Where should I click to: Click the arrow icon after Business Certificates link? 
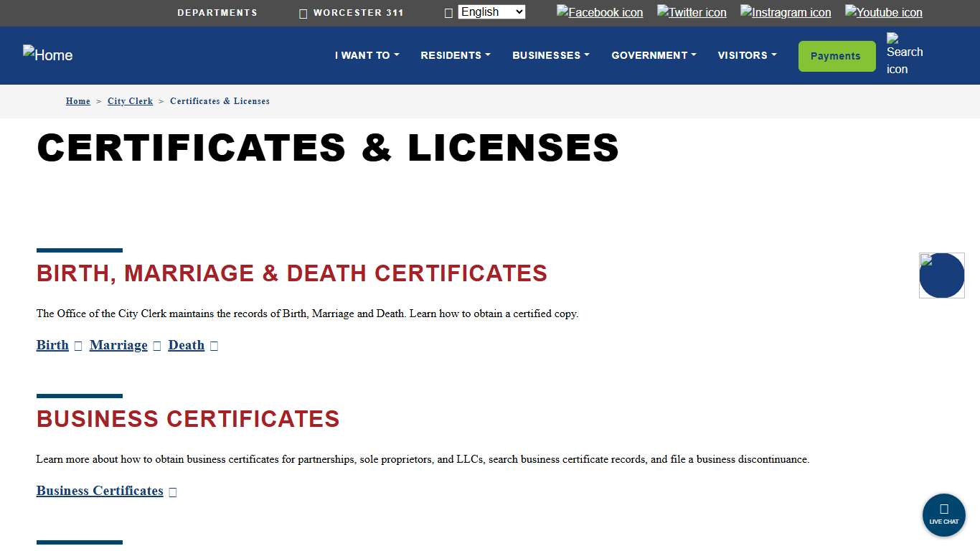[172, 491]
